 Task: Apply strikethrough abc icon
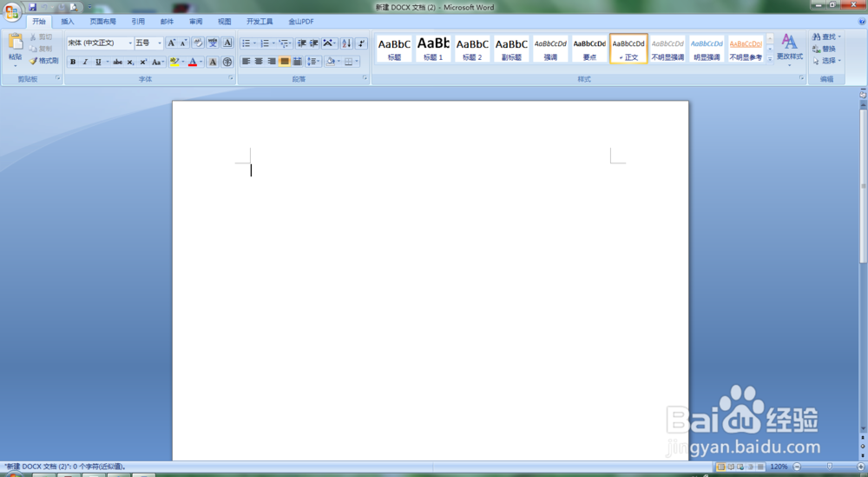(117, 62)
